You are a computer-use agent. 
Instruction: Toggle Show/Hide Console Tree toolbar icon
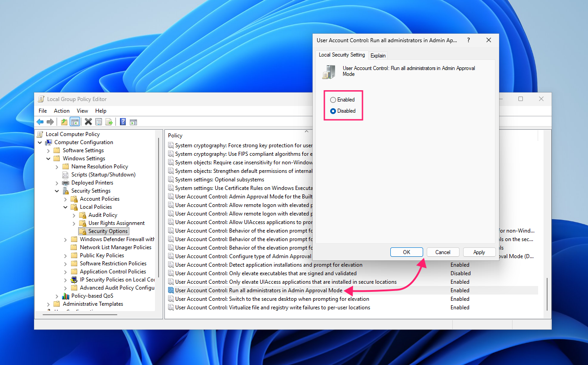(75, 122)
